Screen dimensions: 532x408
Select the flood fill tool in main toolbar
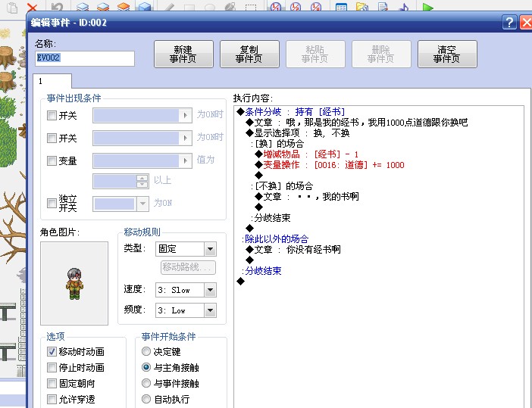pos(230,7)
